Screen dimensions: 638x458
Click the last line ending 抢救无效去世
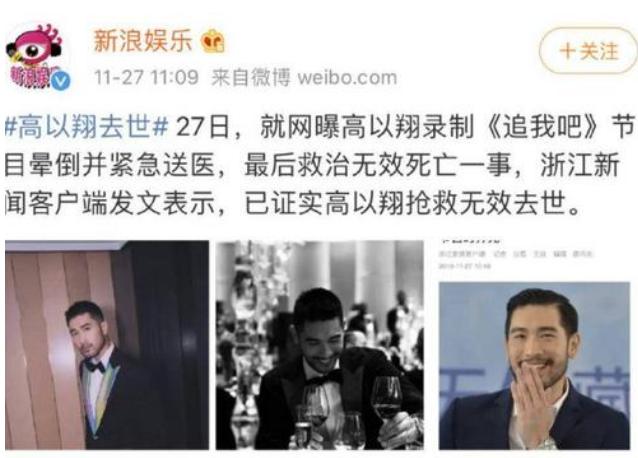[x=292, y=203]
